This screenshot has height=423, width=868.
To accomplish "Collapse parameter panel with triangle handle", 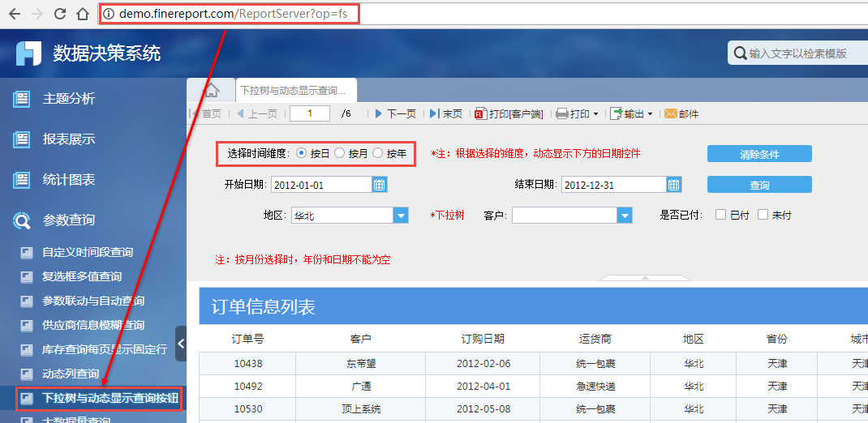I will coord(645,278).
